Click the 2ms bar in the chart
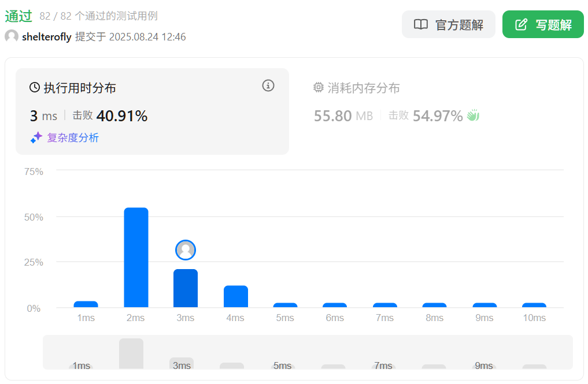Screen dimensions: 588x384 [136, 258]
